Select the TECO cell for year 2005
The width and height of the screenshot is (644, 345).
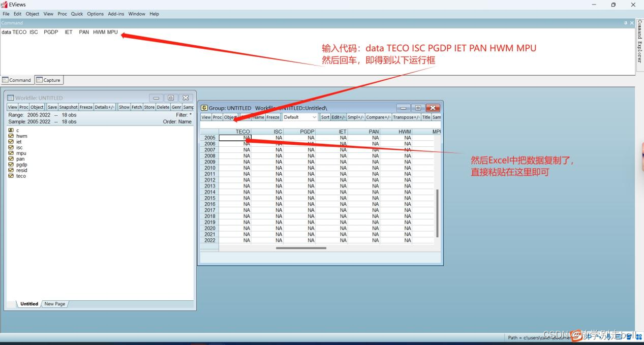click(235, 138)
